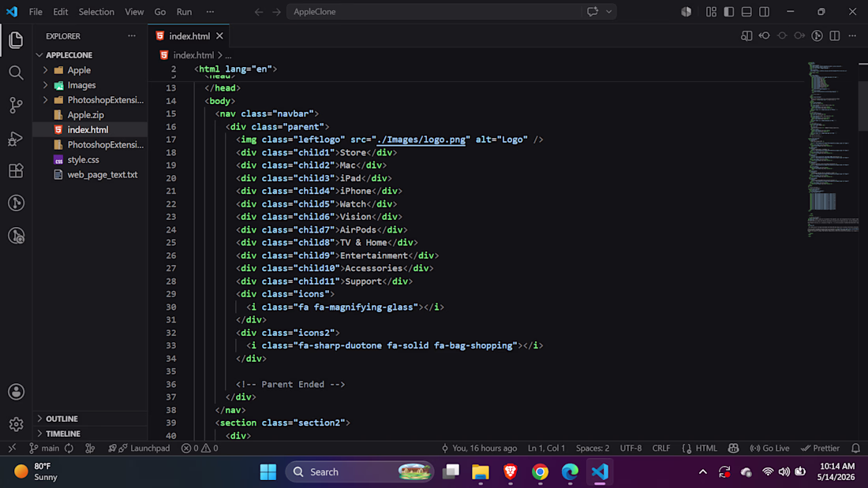Image resolution: width=868 pixels, height=488 pixels.
Task: Open the Edit menu
Action: click(60, 12)
